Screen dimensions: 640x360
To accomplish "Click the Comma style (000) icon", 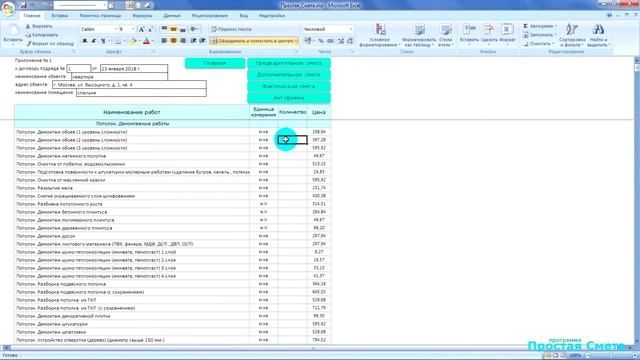I will coord(330,41).
